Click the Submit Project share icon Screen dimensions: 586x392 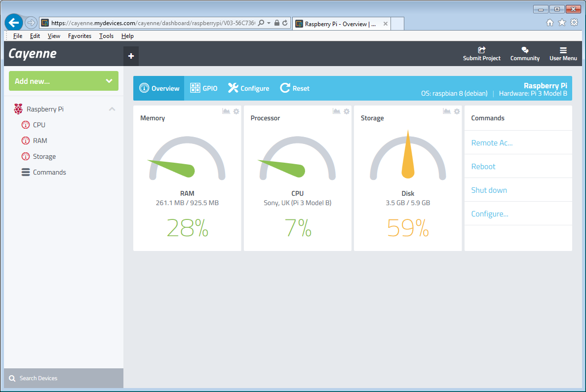click(x=482, y=50)
